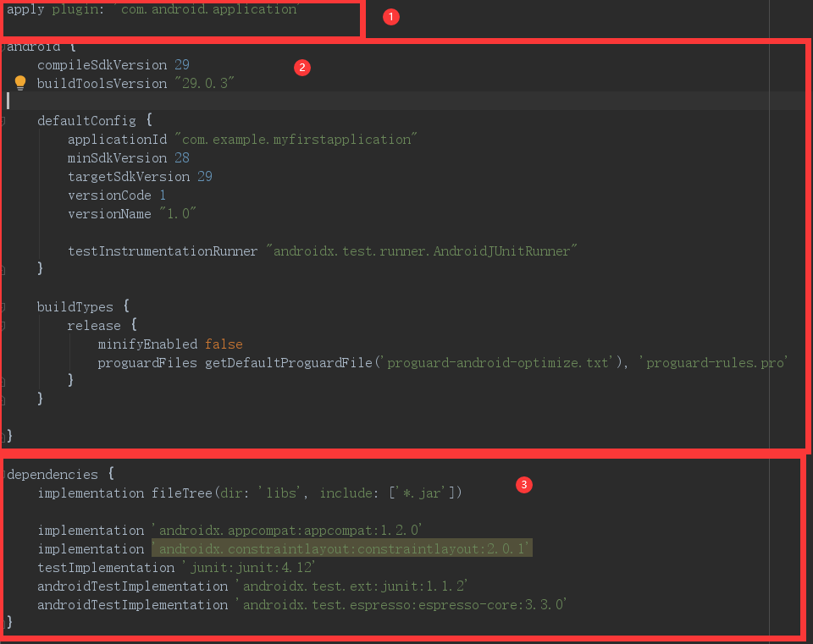Image resolution: width=813 pixels, height=644 pixels.
Task: Click the release block name
Action: point(94,326)
